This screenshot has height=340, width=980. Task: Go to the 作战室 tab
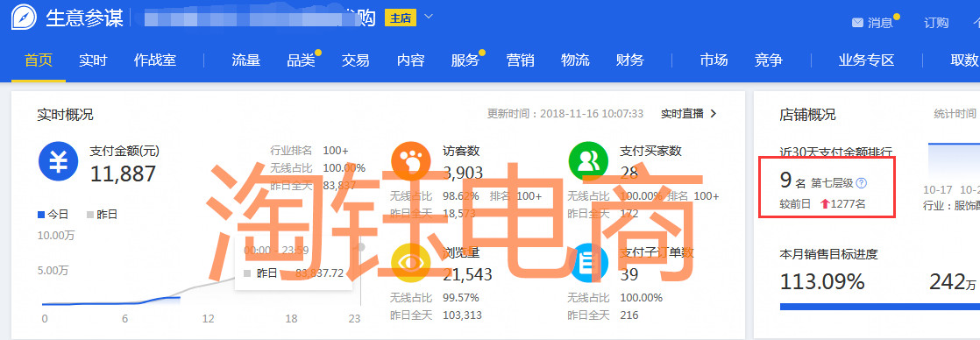click(155, 60)
